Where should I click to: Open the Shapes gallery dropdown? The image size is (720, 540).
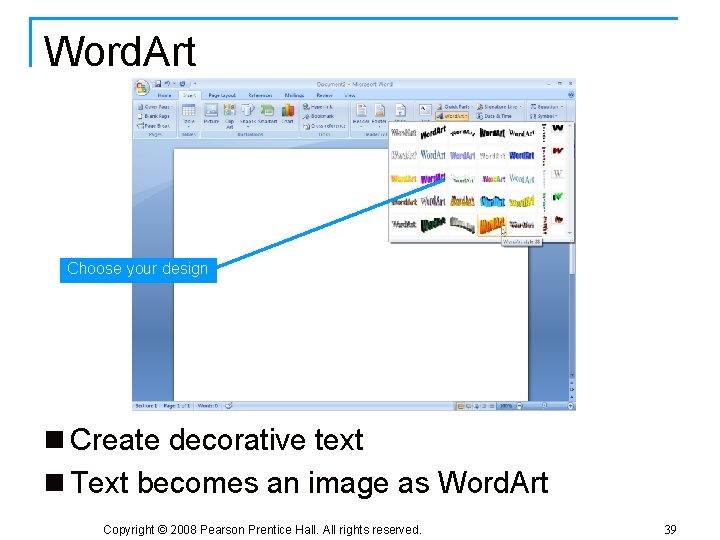click(x=248, y=115)
